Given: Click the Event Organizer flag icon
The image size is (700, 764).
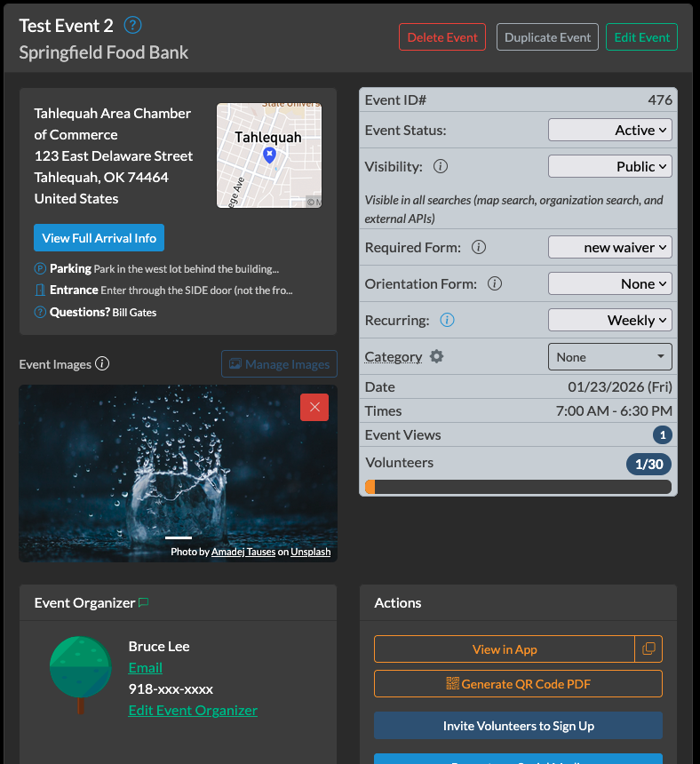Looking at the screenshot, I should tap(144, 602).
